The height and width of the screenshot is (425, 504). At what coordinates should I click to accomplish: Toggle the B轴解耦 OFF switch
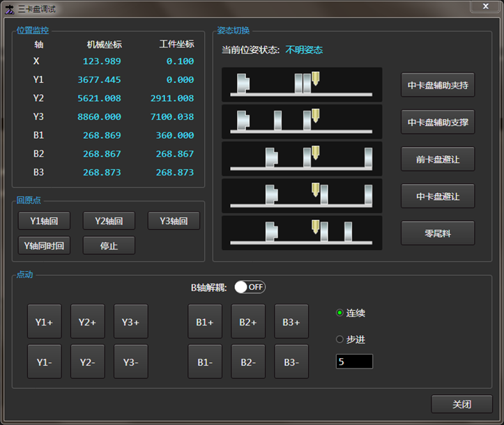point(250,287)
